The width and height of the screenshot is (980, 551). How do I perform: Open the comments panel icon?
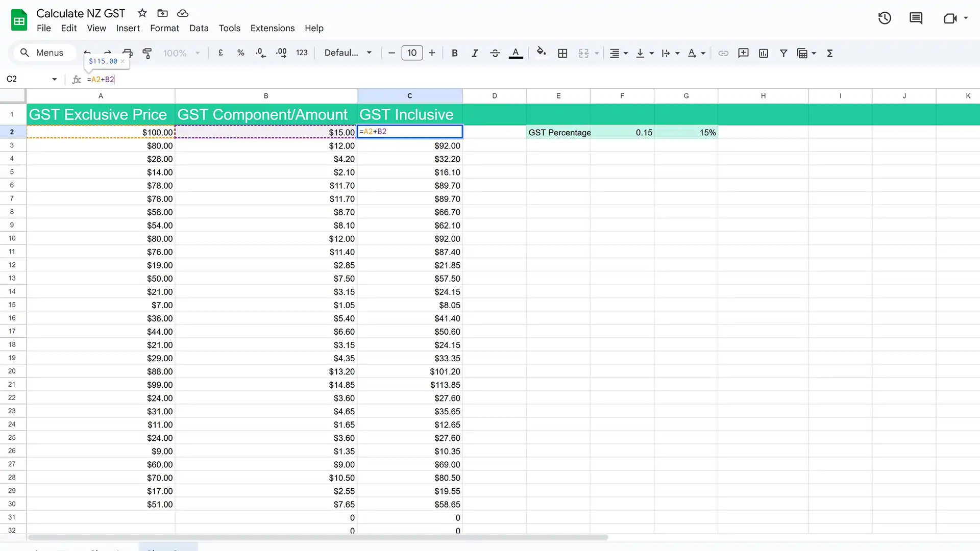pos(916,18)
